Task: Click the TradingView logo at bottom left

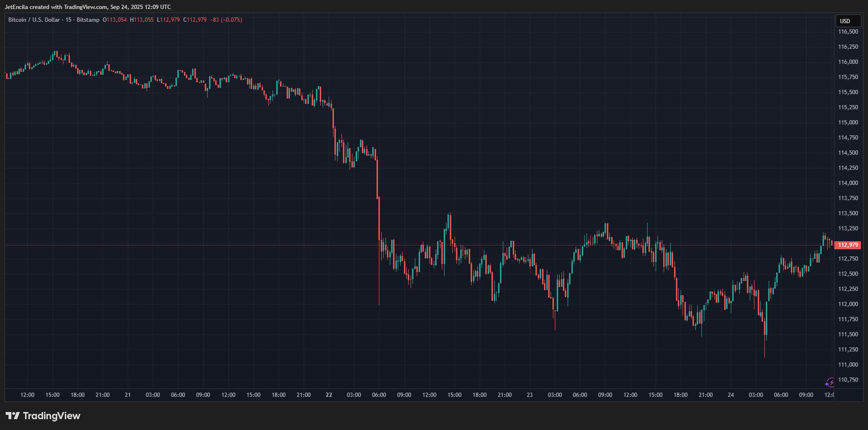Action: (43, 416)
